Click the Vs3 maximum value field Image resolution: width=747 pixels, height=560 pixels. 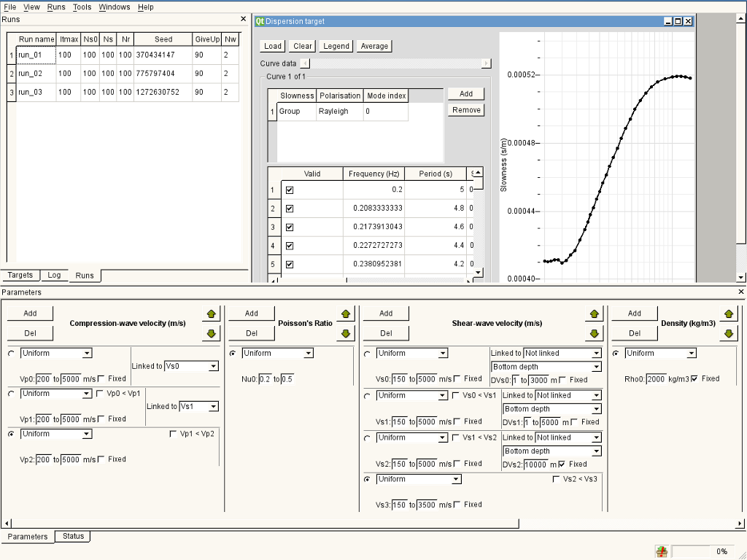(427, 505)
